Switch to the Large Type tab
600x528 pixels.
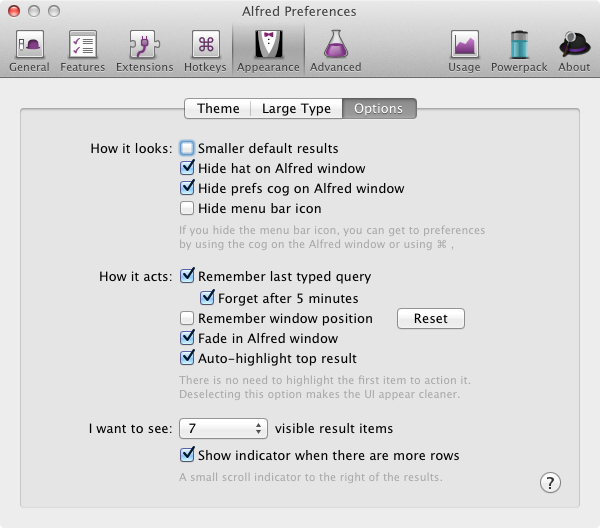296,108
